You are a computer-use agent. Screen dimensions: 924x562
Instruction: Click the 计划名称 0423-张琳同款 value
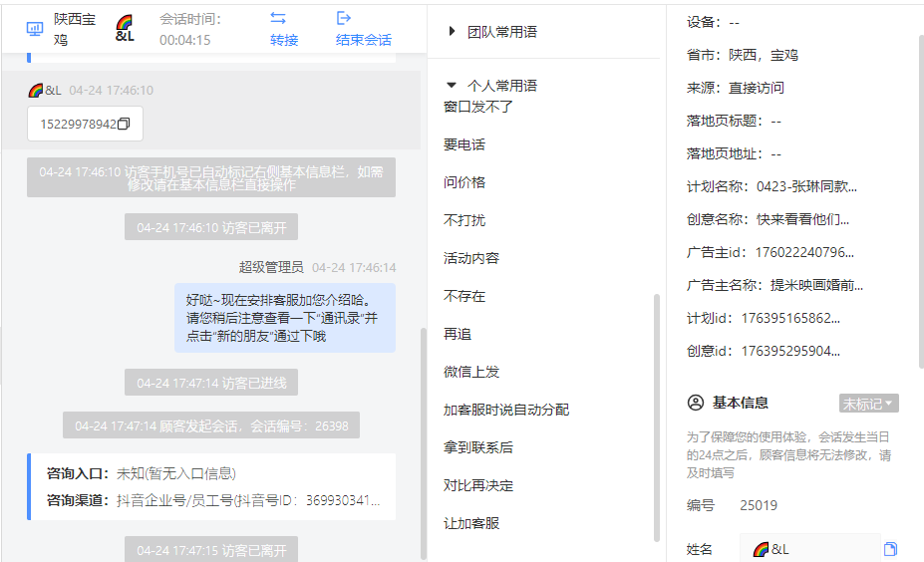pyautogui.click(x=806, y=186)
